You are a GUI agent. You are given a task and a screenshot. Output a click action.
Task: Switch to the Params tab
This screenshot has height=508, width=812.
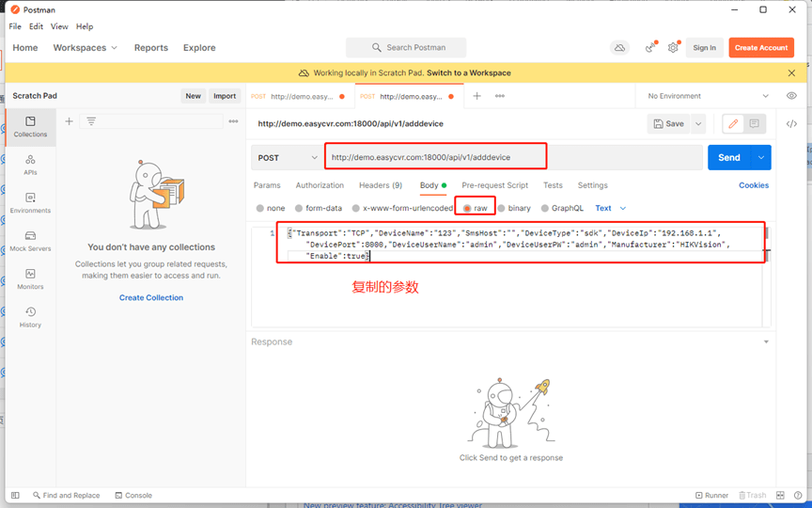click(x=267, y=185)
